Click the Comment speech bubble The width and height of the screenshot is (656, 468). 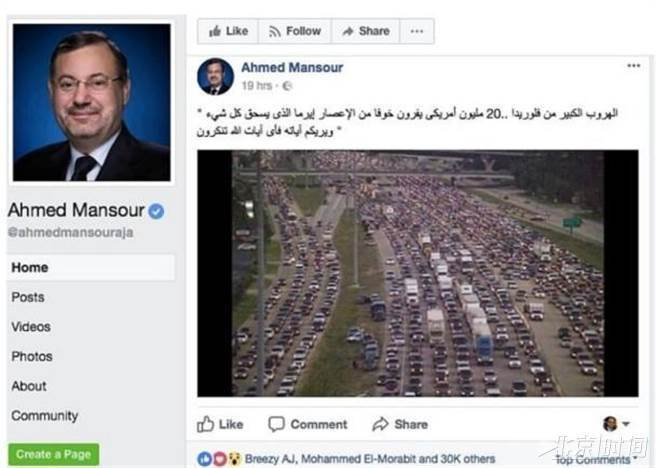point(308,424)
